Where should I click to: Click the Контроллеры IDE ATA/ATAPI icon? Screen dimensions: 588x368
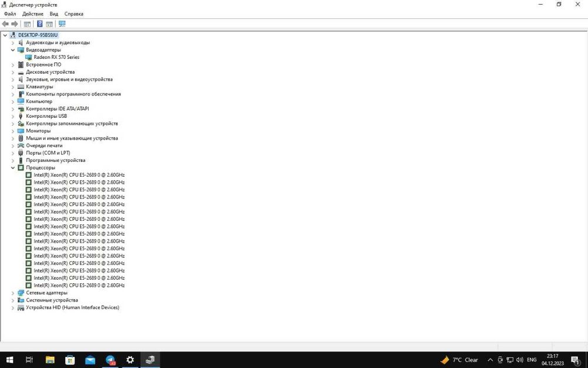pos(21,109)
